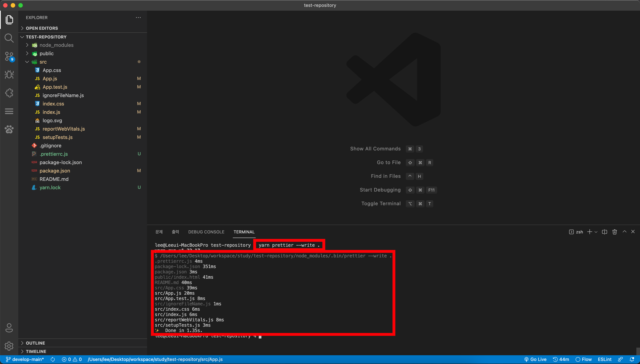Open the Search view in activity bar
640x364 pixels.
(9, 38)
